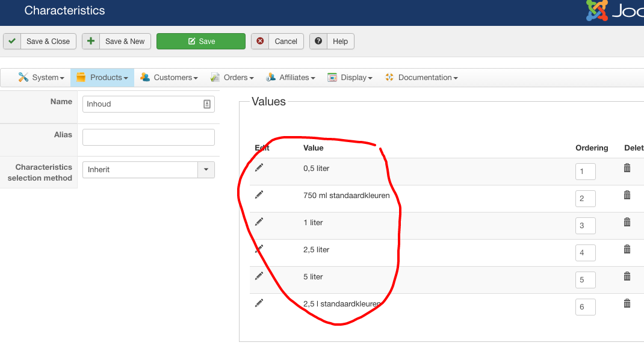Trash the 2,5 l standaardkleuren row

coord(627,303)
